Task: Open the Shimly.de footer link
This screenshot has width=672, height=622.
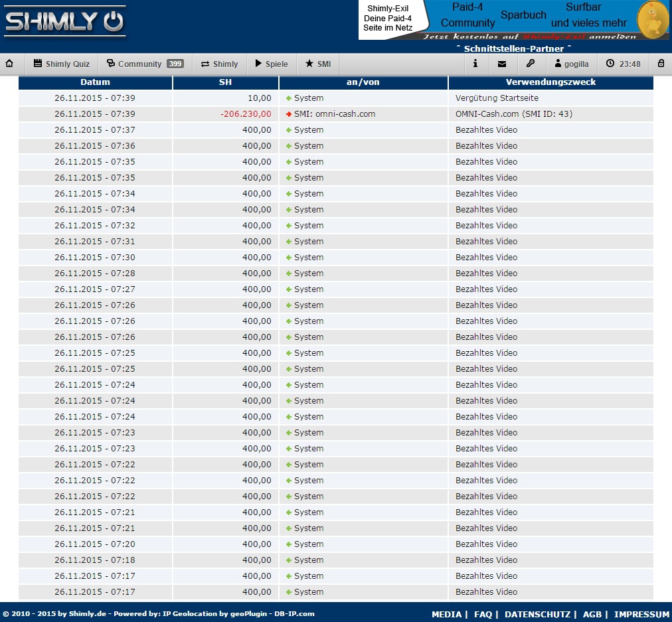Action: (88, 613)
